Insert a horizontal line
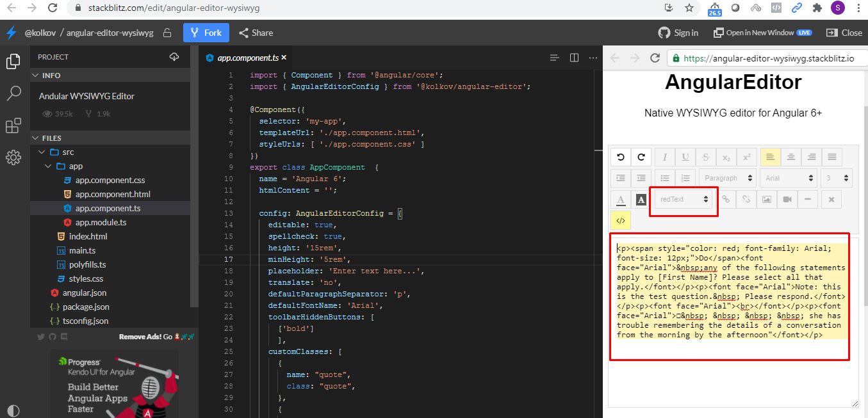This screenshot has width=868, height=418. pos(808,199)
